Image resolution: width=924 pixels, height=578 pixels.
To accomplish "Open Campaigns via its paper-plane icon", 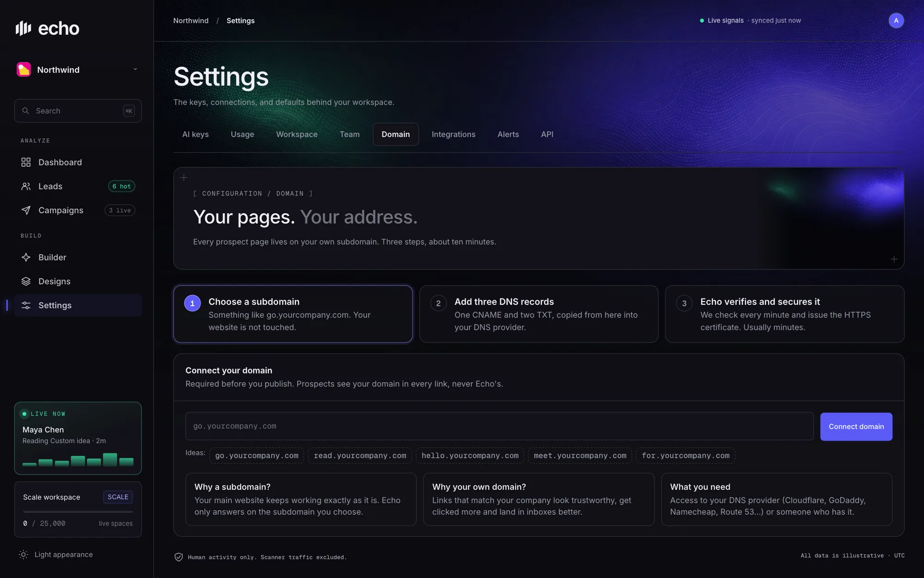I will [26, 210].
